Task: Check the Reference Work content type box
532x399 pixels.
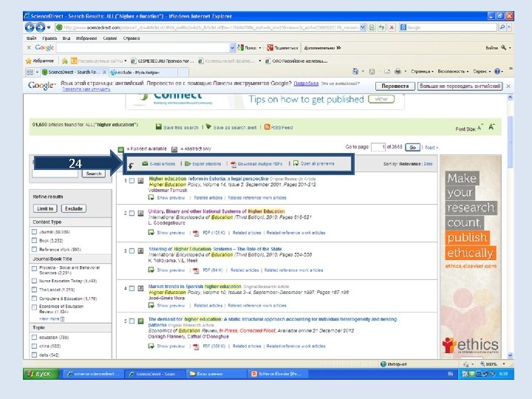Action: point(34,250)
